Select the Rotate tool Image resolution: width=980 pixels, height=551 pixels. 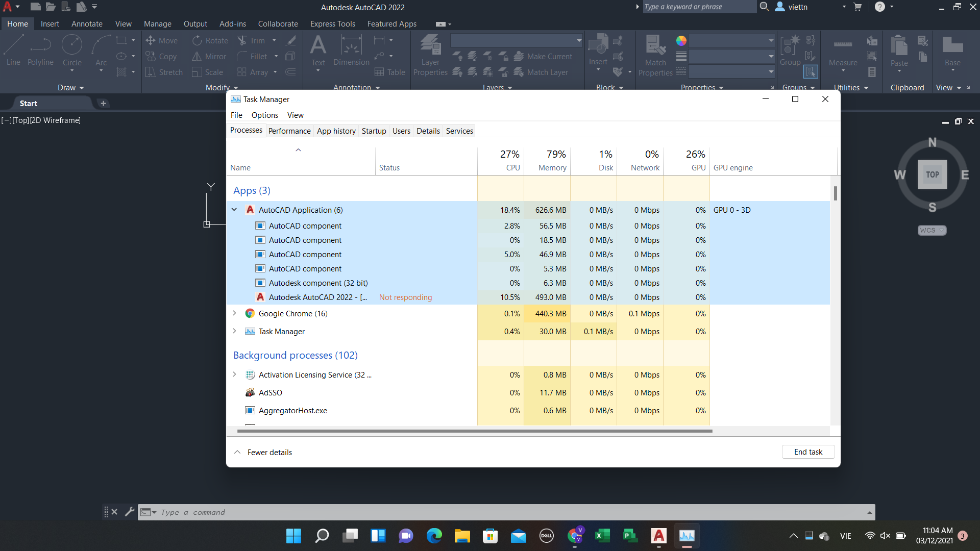click(210, 40)
